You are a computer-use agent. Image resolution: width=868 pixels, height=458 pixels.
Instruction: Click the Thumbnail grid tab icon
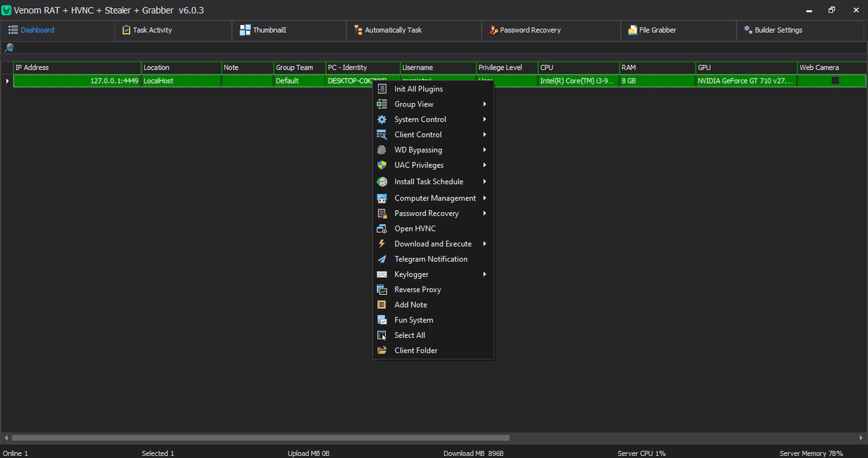[x=245, y=30]
